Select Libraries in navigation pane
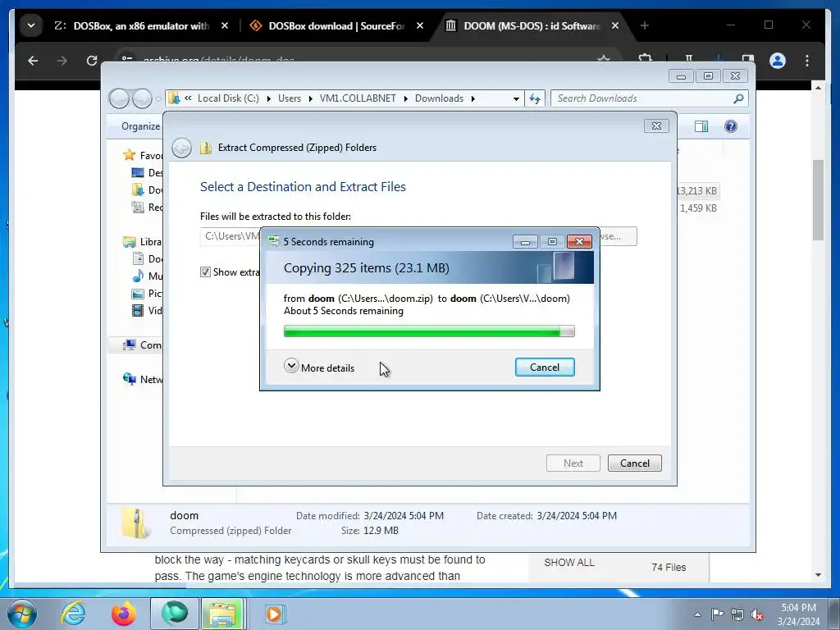840x630 pixels. tap(143, 242)
